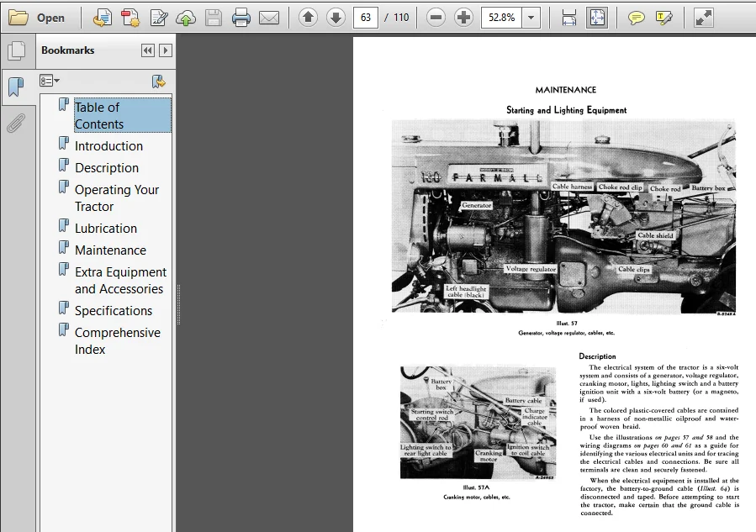Zoom out with the minus button
756x532 pixels.
436,18
